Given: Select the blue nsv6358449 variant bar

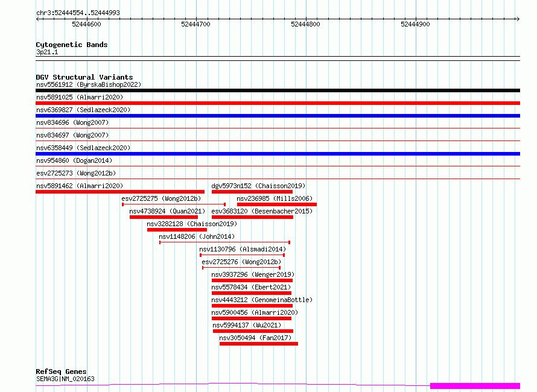Looking at the screenshot, I should pyautogui.click(x=278, y=154).
